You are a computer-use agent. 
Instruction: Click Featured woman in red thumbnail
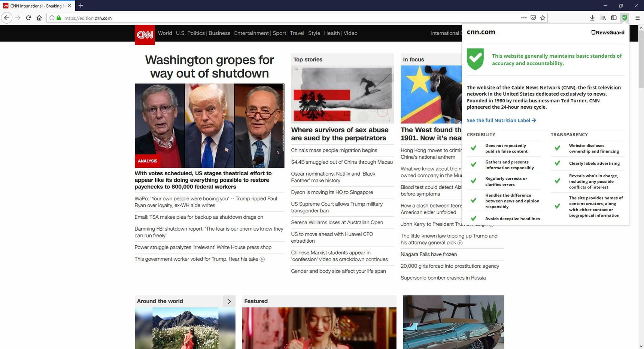pos(319,328)
